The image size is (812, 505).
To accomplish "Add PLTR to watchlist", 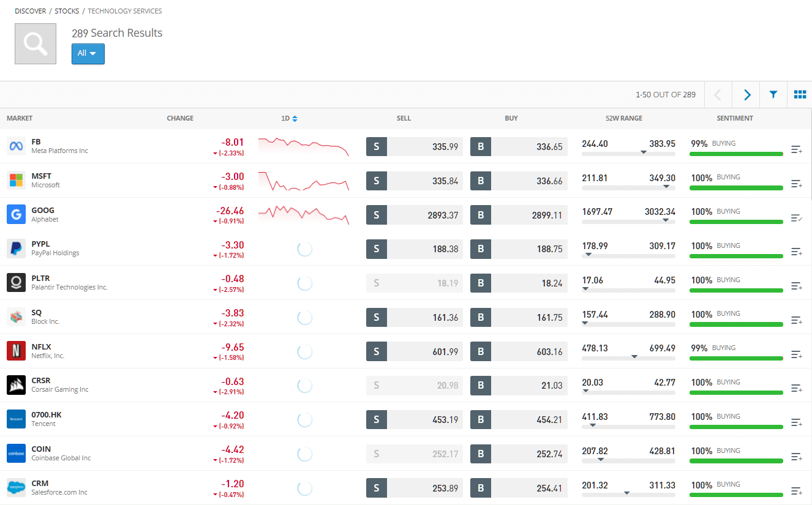I will click(797, 286).
